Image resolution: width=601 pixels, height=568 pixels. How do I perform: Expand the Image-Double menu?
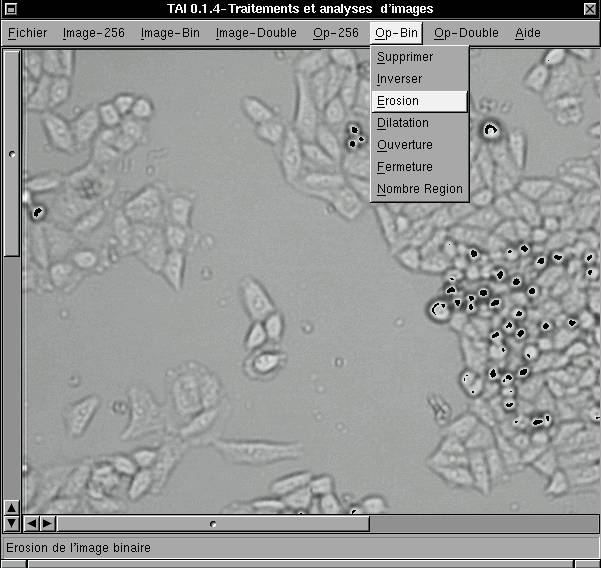(x=256, y=33)
